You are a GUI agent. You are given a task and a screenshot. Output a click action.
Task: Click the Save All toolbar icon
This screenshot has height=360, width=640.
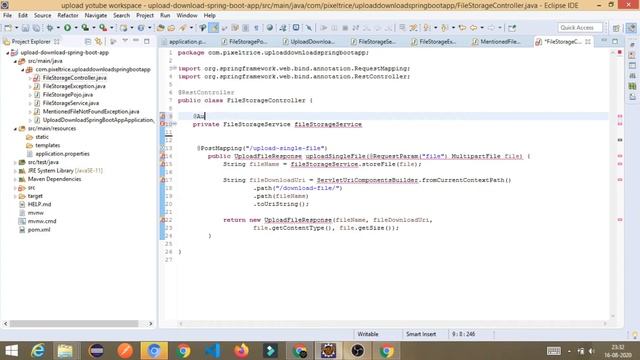[36, 28]
